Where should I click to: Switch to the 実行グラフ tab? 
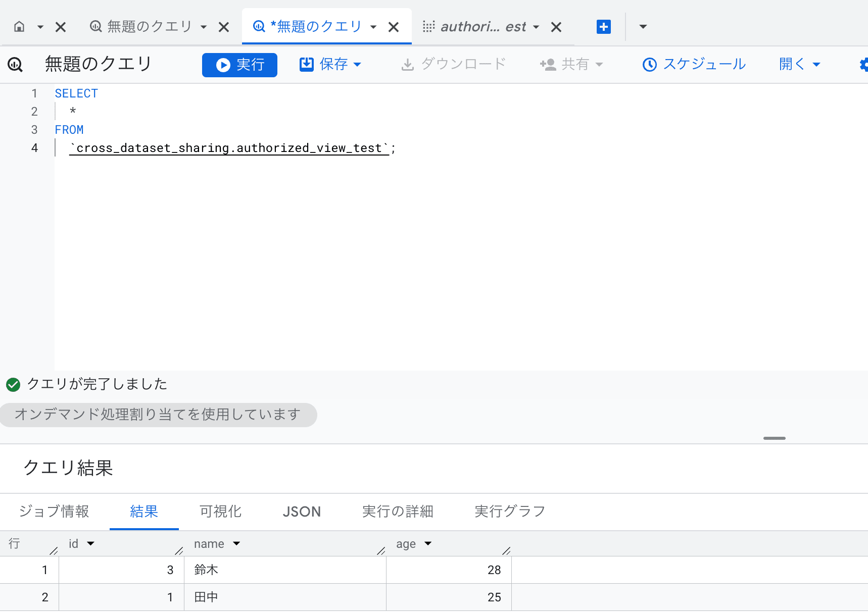[509, 511]
